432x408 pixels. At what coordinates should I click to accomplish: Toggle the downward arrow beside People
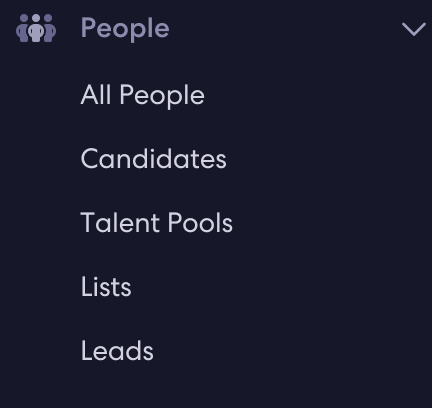pos(414,29)
